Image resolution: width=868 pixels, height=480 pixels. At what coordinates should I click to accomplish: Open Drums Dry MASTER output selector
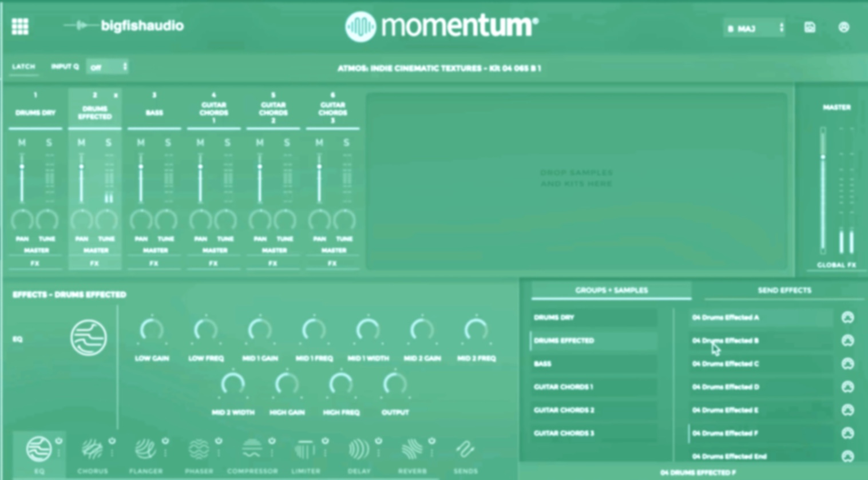(36, 251)
